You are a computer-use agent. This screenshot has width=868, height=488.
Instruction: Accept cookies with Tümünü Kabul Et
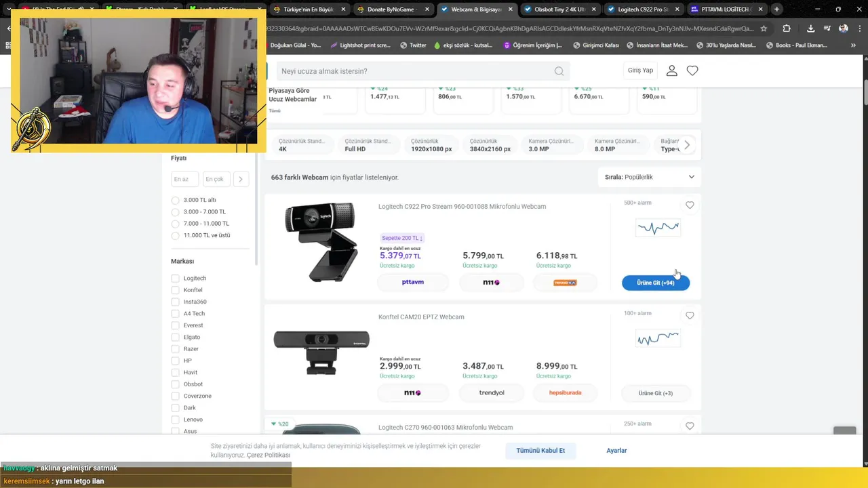(540, 451)
